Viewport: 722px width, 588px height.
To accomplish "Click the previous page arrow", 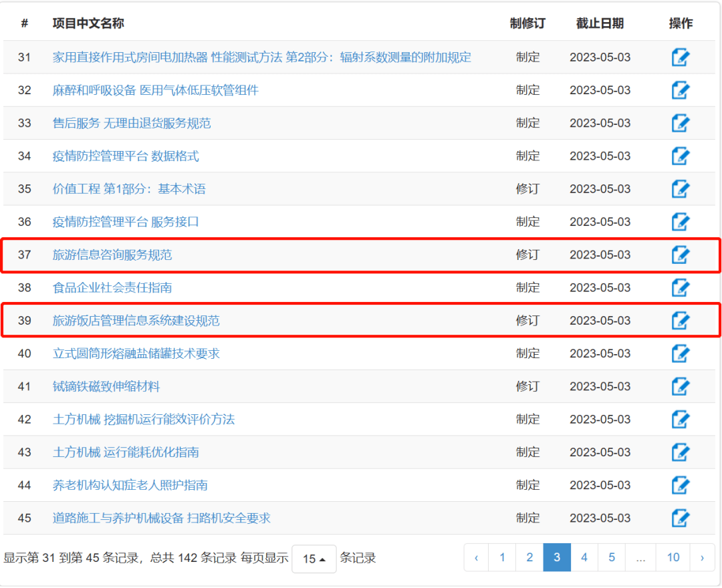I will [476, 557].
